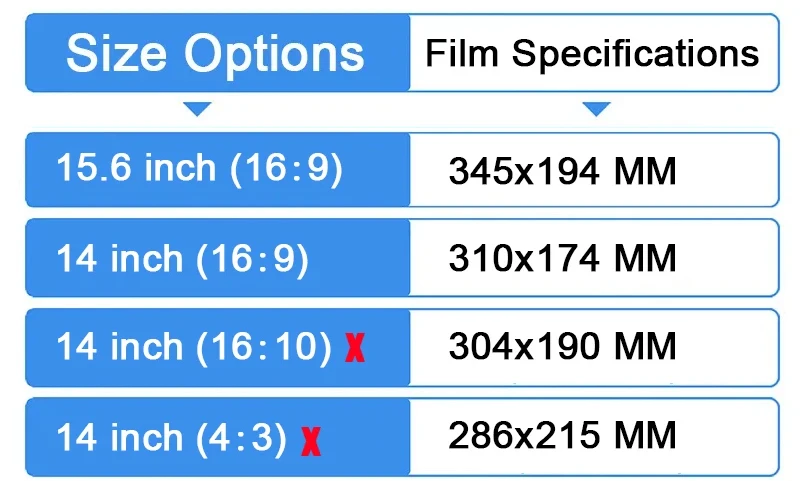Viewport: 800px width, 481px height.
Task: Click the 310x174 MM specification cell
Action: [x=594, y=258]
